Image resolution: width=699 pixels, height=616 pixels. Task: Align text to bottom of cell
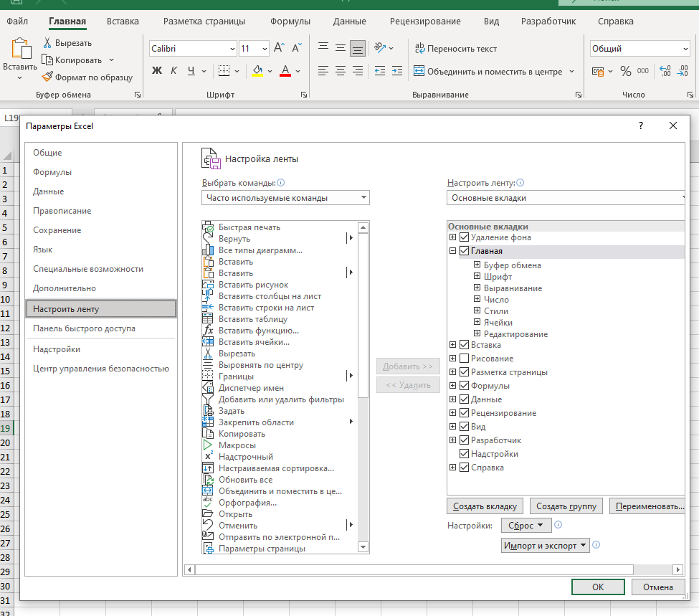[x=358, y=48]
